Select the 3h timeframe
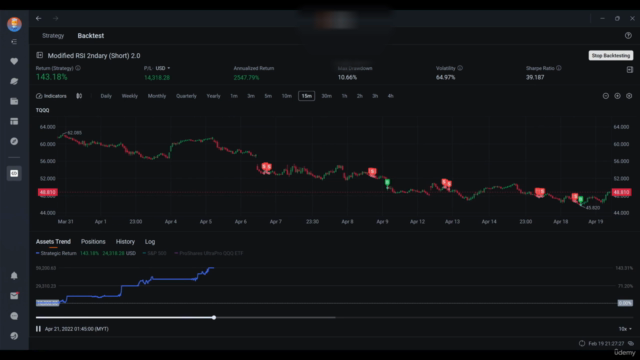Image resolution: width=640 pixels, height=360 pixels. 375,96
